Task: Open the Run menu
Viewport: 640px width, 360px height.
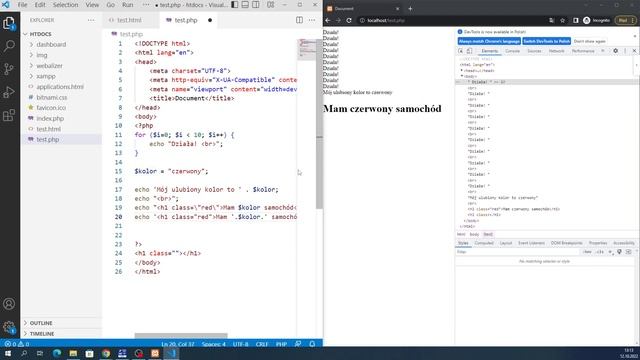Action: (x=127, y=5)
